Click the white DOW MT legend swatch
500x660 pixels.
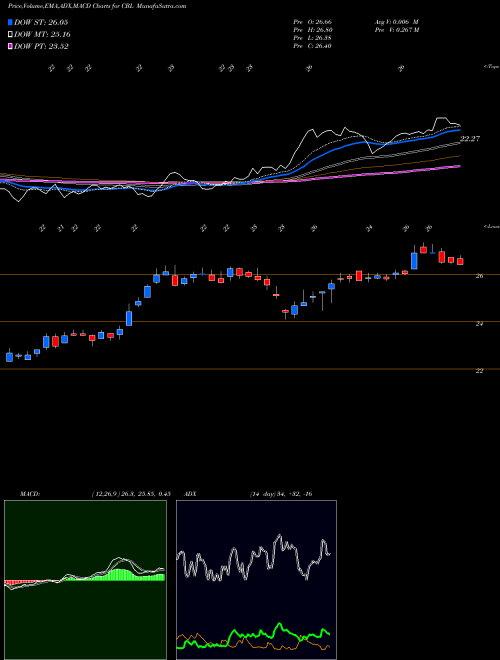10,35
